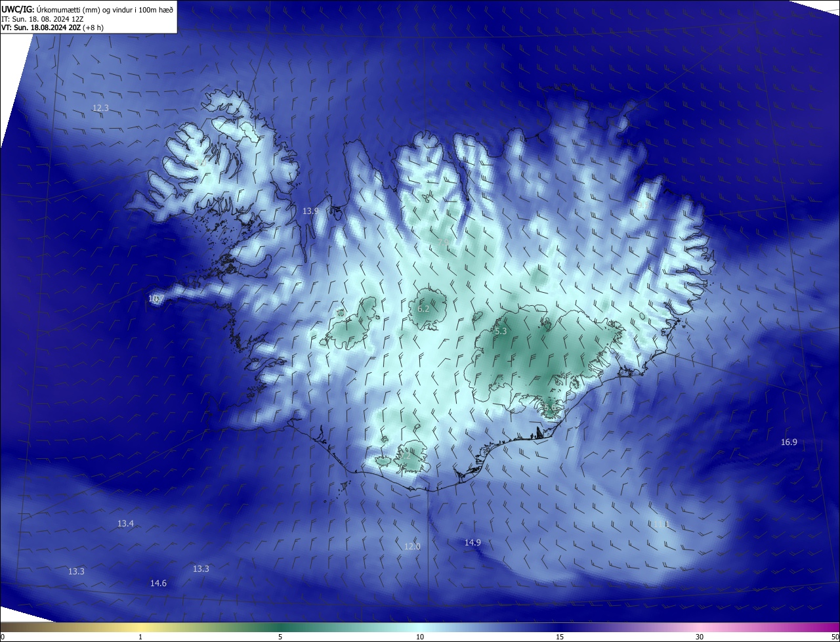Click the valid time line 'VT: Sun. 18.08.2024 20Z (+8 h)'
The height and width of the screenshot is (642, 840).
pyautogui.click(x=52, y=28)
